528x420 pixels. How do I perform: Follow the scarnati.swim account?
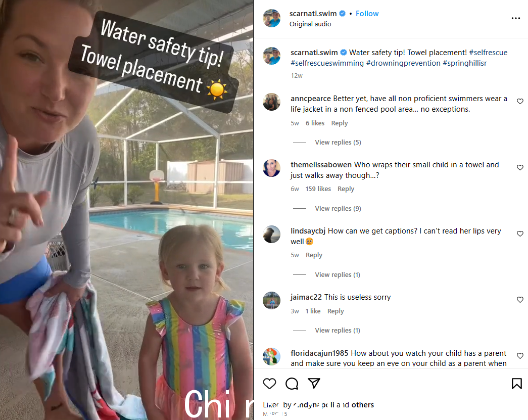367,14
